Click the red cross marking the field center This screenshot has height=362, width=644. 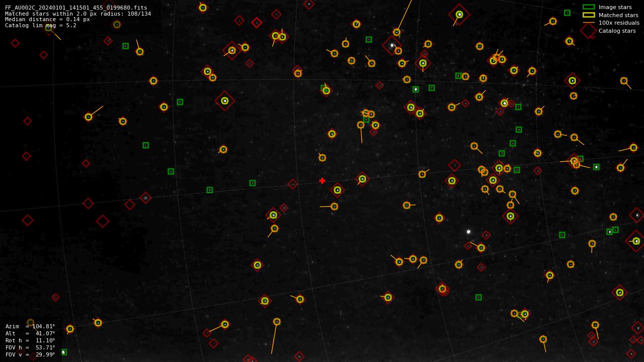pyautogui.click(x=322, y=181)
